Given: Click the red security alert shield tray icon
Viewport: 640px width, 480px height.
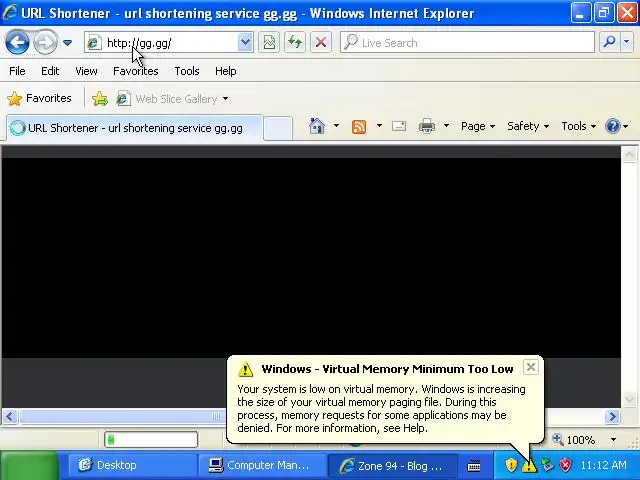Looking at the screenshot, I should point(566,464).
